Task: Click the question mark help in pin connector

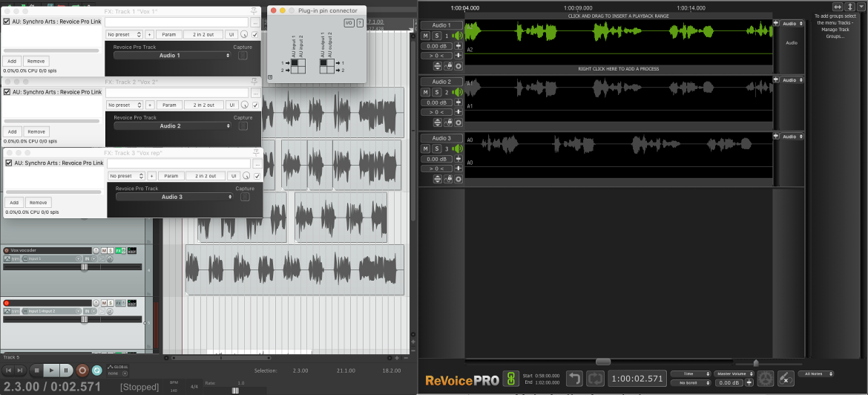Action: [x=360, y=23]
